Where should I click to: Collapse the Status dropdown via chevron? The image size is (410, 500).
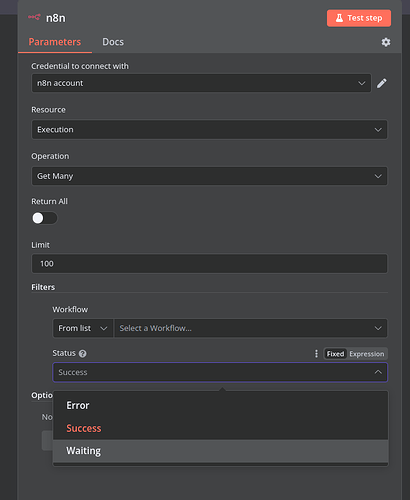(x=378, y=372)
